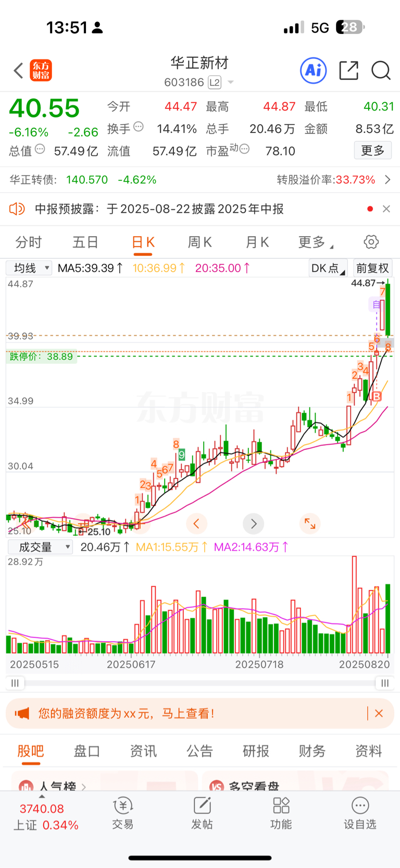Tap the current price 40.55

coord(44,108)
